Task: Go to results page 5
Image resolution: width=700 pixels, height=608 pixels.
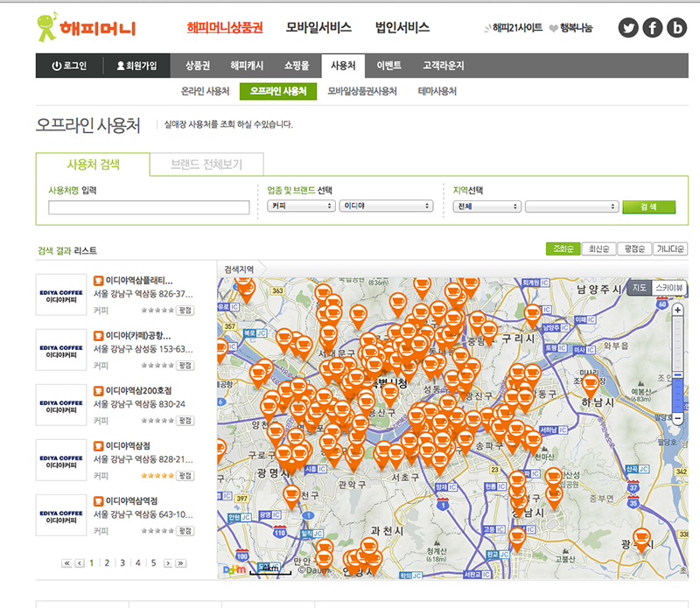Action: [153, 563]
